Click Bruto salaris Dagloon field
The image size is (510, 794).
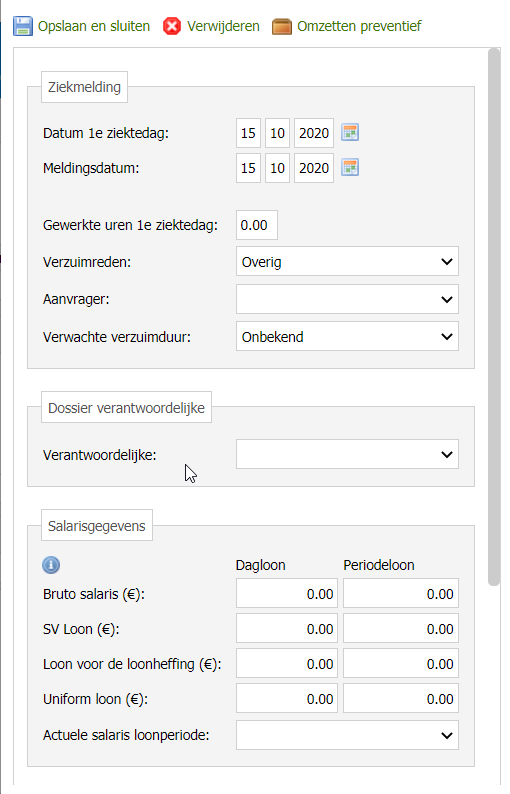pyautogui.click(x=287, y=593)
